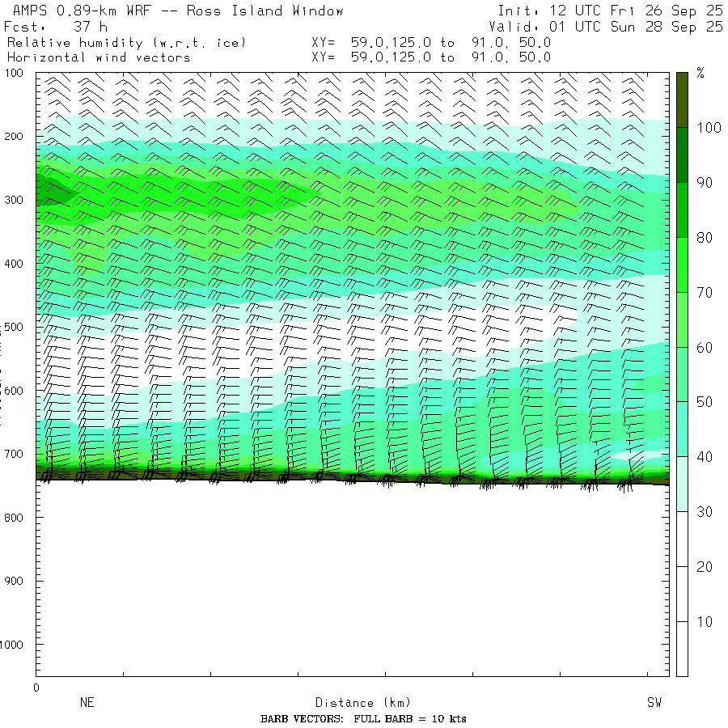Pick the colorbar band between 60 and 70
The image size is (728, 728).
[682, 319]
